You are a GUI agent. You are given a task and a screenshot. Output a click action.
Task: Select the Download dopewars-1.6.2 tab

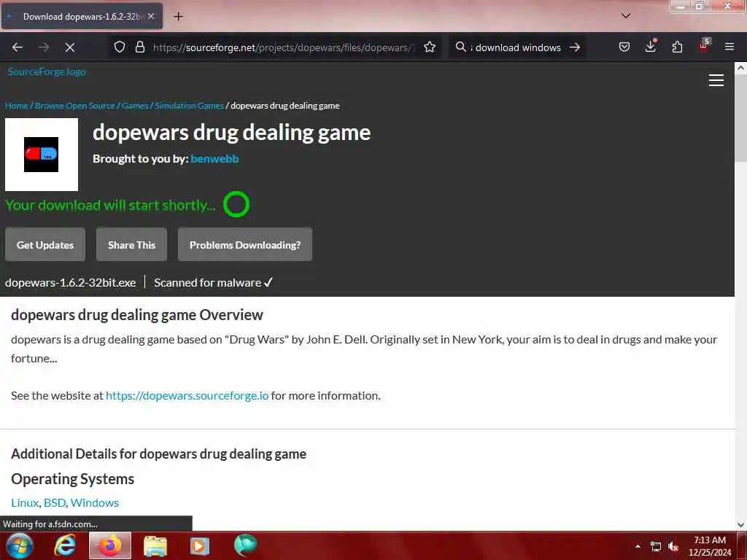(x=82, y=17)
